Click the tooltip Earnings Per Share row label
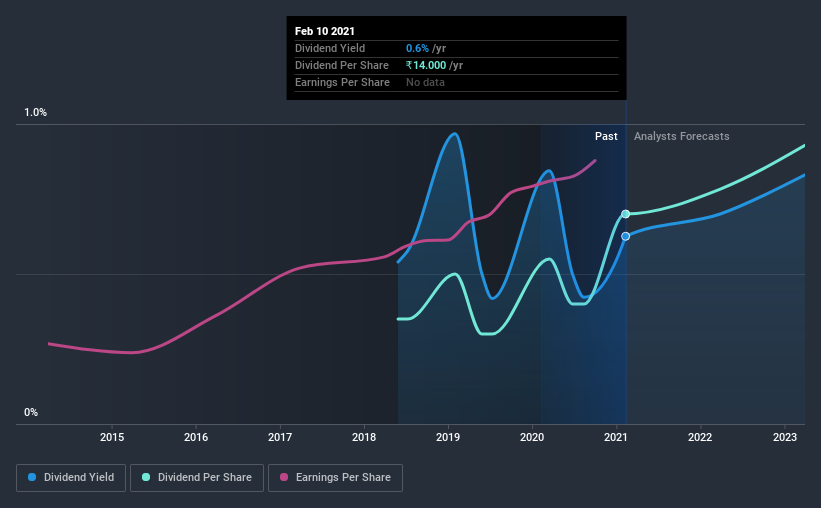This screenshot has width=821, height=508. coord(342,82)
